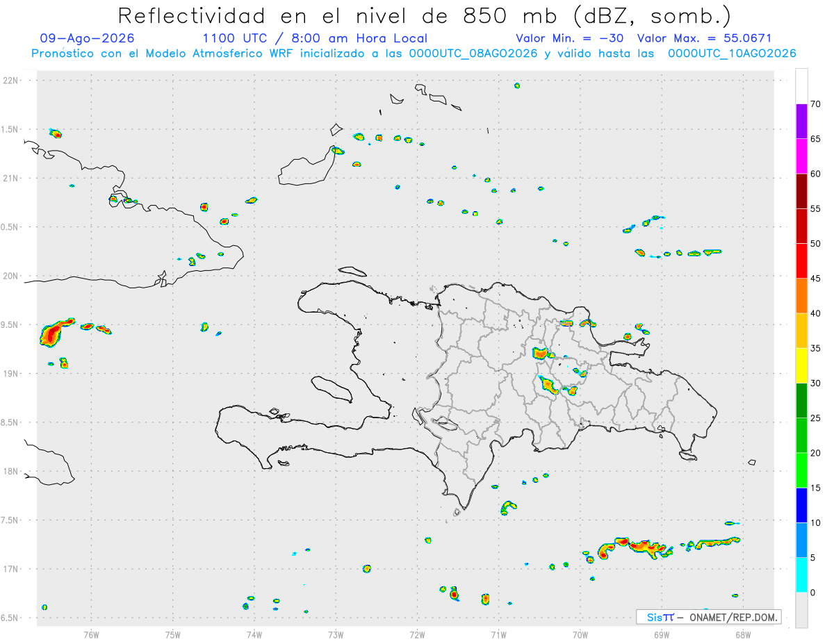Click the 'Valor Min. = -30' text

569,38
